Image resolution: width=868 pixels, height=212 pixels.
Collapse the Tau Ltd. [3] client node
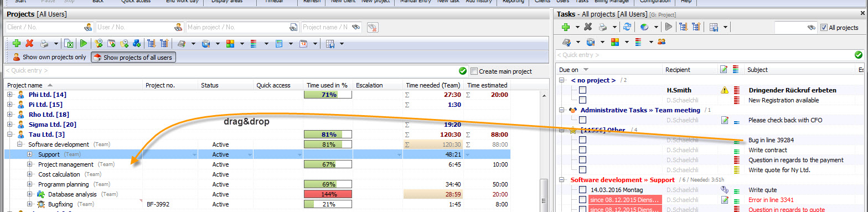pyautogui.click(x=10, y=135)
